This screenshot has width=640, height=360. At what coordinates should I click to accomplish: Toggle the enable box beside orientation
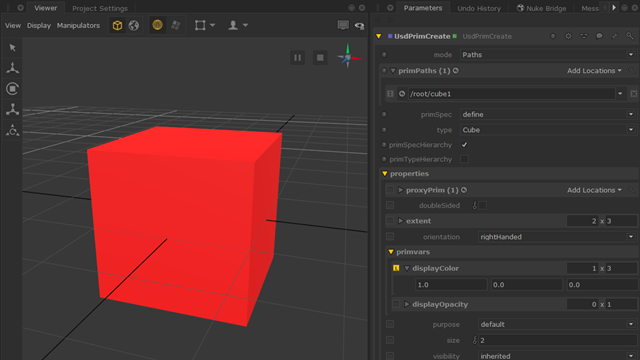click(390, 237)
